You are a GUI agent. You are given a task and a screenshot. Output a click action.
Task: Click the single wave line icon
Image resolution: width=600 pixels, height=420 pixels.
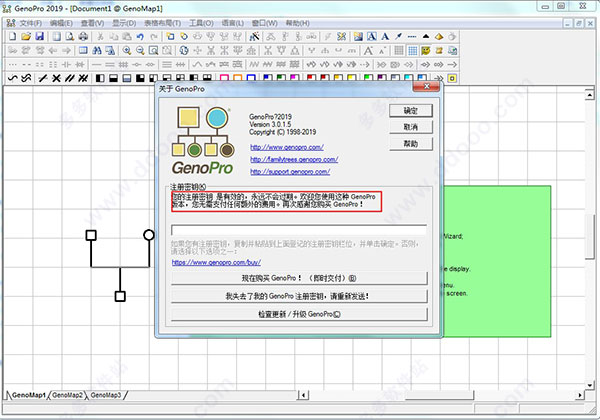pyautogui.click(x=13, y=78)
